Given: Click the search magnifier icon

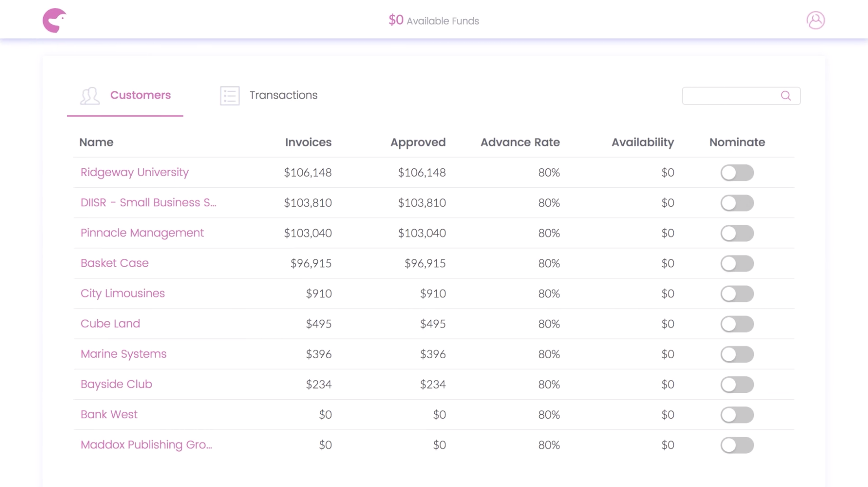Looking at the screenshot, I should tap(785, 96).
